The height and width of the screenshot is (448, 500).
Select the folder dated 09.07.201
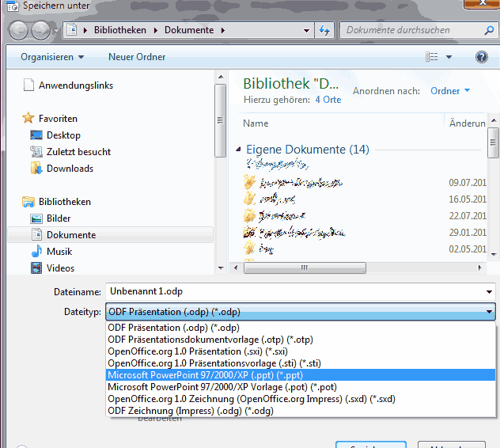(365, 183)
